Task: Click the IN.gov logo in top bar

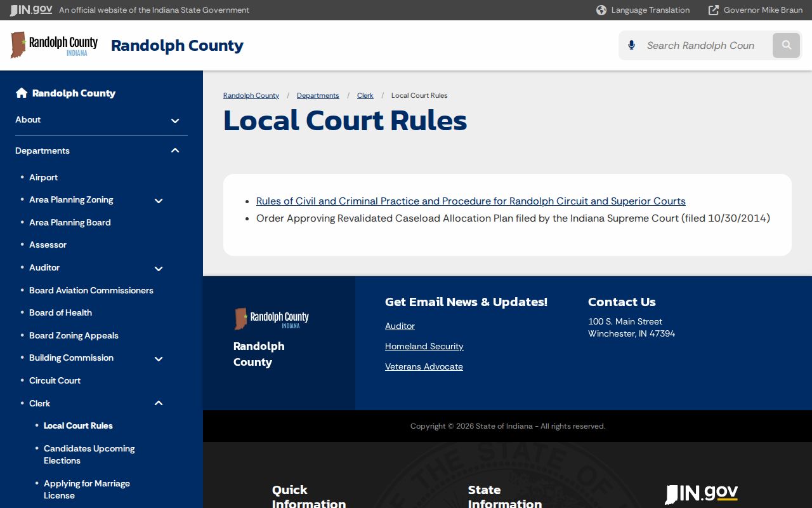Action: [31, 10]
